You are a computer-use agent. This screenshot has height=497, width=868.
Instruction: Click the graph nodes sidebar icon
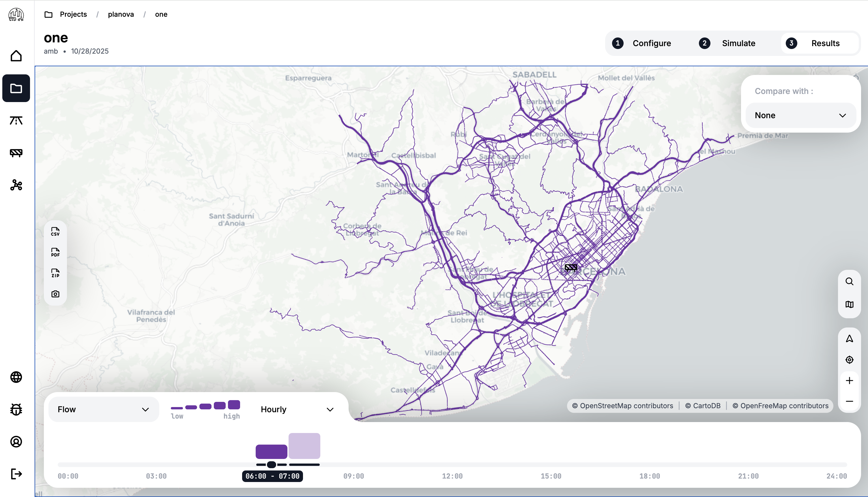click(16, 185)
